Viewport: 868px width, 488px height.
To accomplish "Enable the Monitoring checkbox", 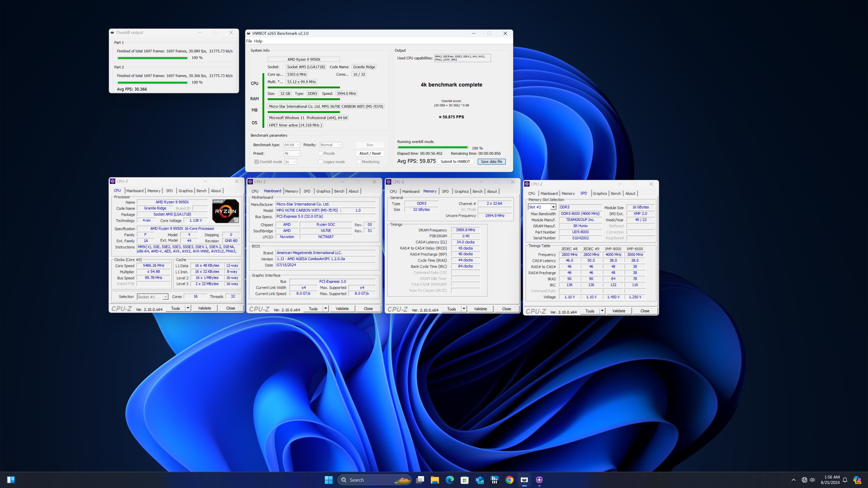I will click(x=359, y=162).
